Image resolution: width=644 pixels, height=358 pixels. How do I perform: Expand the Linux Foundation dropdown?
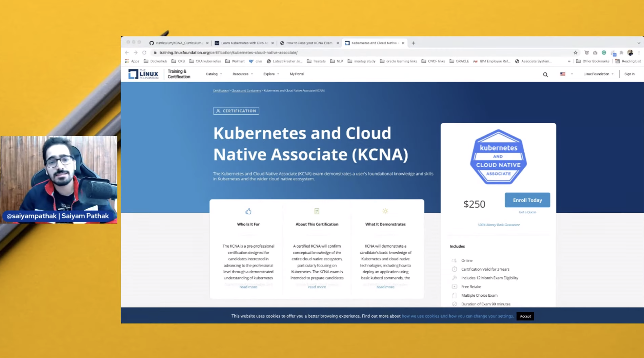[x=598, y=74]
